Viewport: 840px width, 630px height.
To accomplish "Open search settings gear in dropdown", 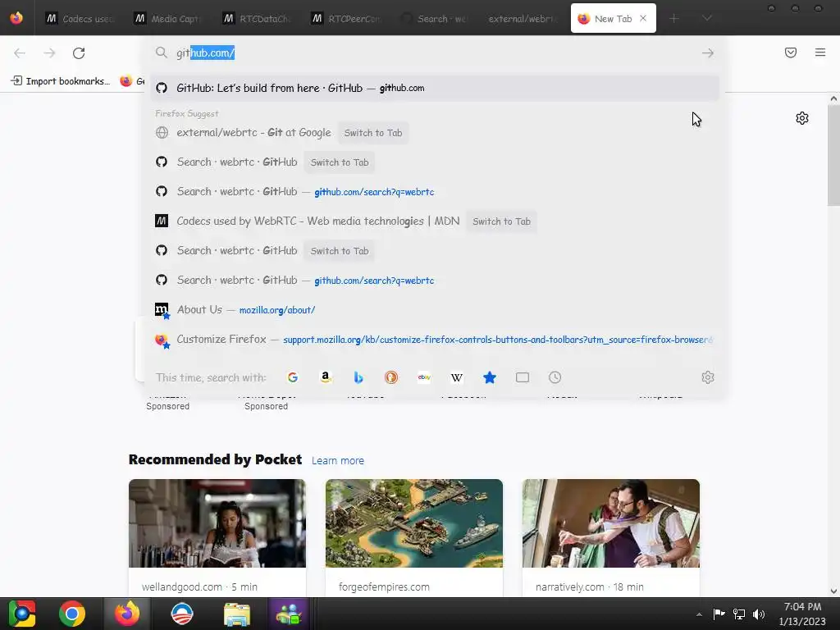I will (708, 377).
